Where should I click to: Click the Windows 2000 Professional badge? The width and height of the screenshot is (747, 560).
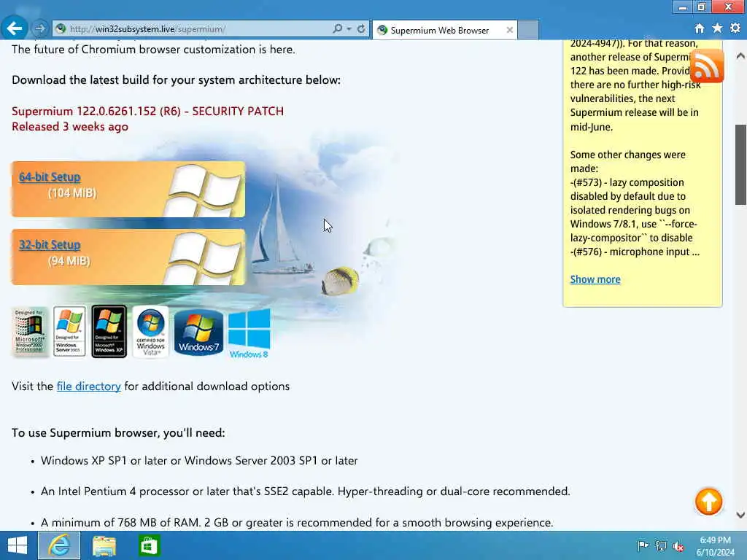pos(29,332)
